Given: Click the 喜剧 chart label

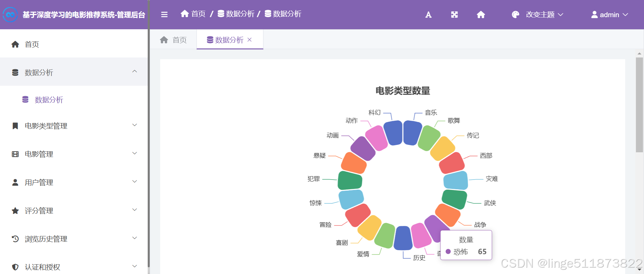Looking at the screenshot, I should (342, 243).
